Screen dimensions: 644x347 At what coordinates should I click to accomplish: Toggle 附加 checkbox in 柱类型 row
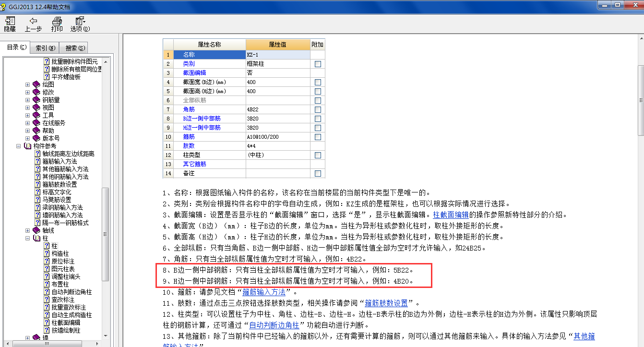(x=318, y=155)
